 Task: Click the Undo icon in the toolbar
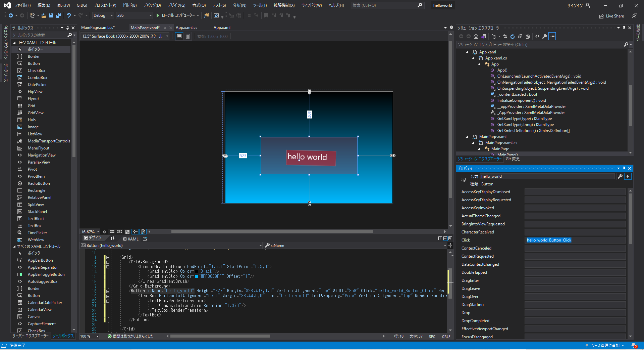pyautogui.click(x=69, y=15)
